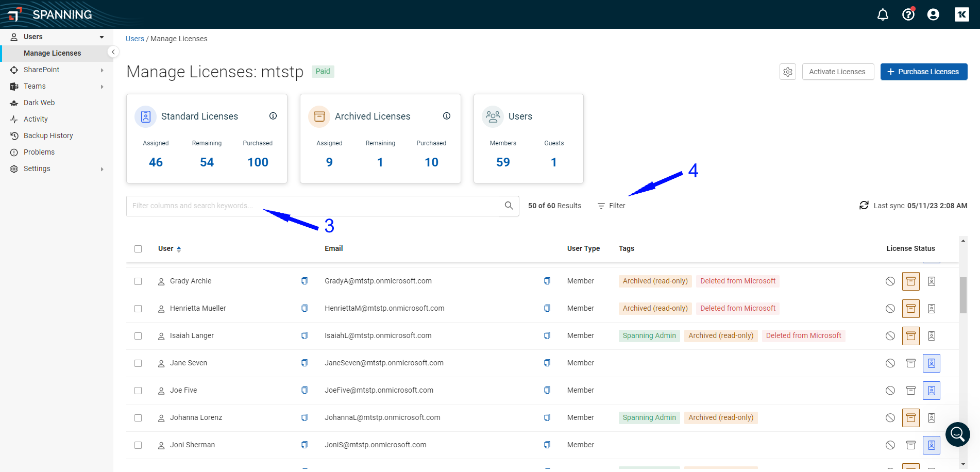Click archived license icon for Henrietta Mueller
This screenshot has height=472, width=980.
(910, 309)
